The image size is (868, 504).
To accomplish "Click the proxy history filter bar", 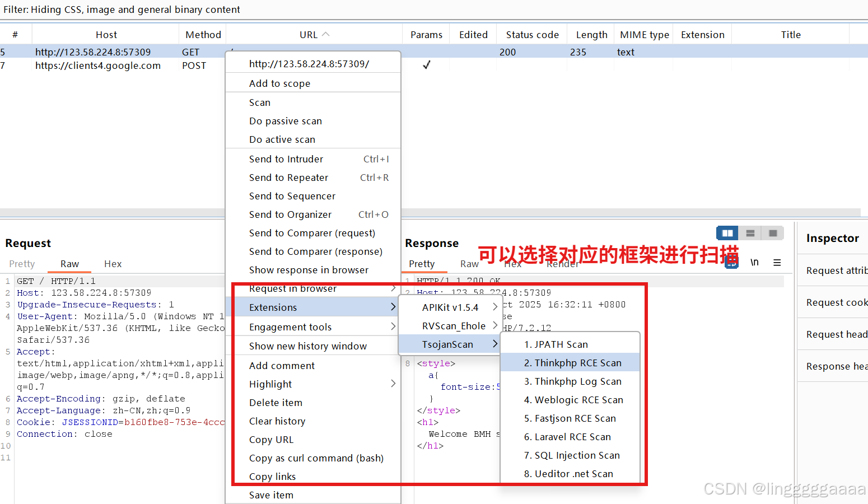I will [x=434, y=10].
